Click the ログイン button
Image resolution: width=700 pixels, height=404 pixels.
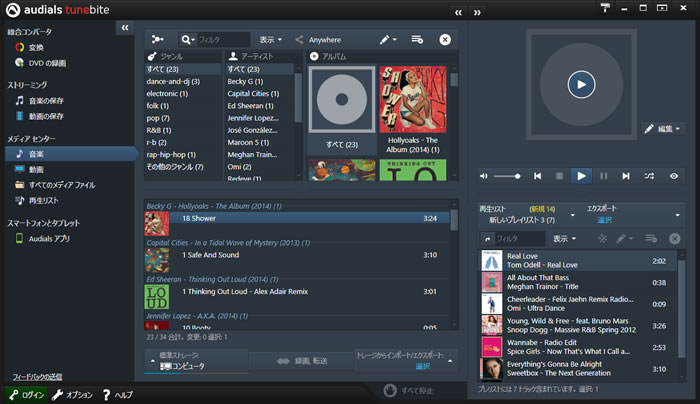point(27,395)
